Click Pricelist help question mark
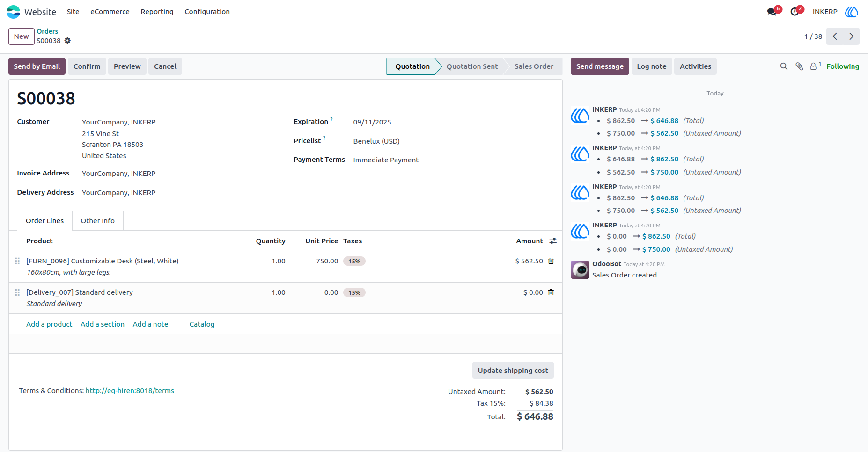 coord(324,139)
